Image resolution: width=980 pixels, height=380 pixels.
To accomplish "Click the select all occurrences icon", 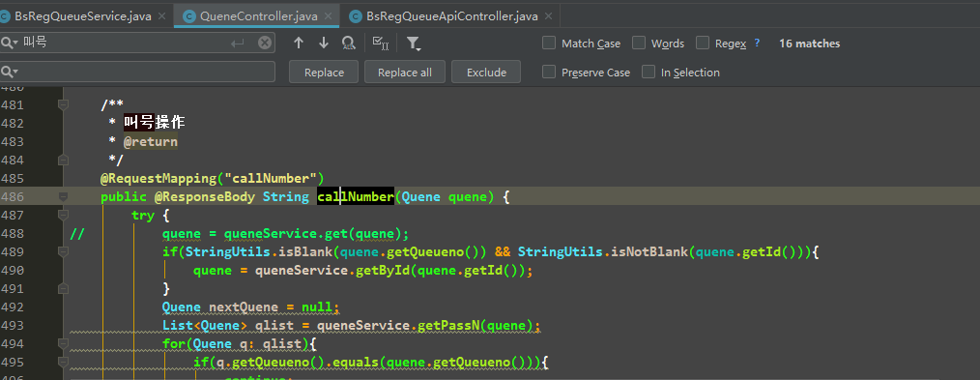I will [x=380, y=43].
